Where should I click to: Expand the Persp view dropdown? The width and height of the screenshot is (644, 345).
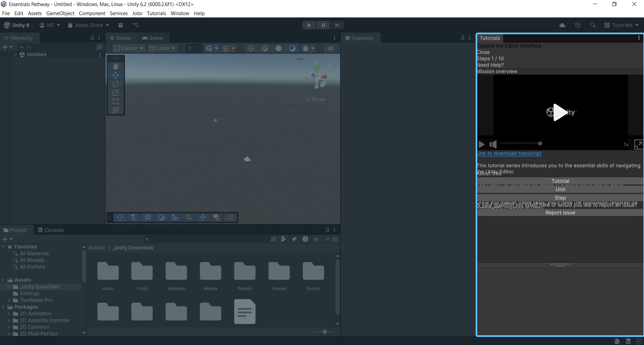316,99
